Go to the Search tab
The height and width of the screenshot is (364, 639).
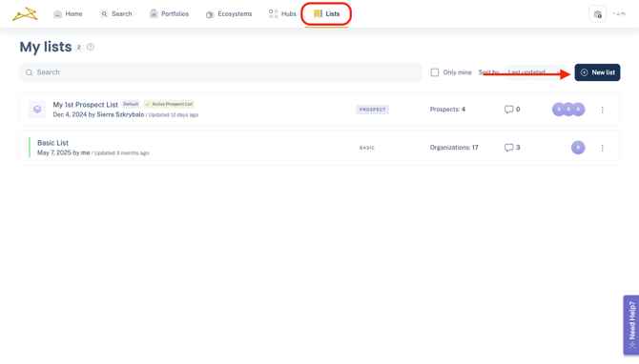pos(116,14)
